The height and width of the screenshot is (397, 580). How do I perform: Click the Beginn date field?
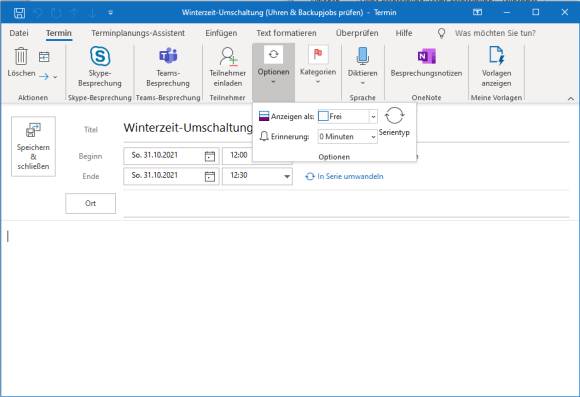[171, 156]
